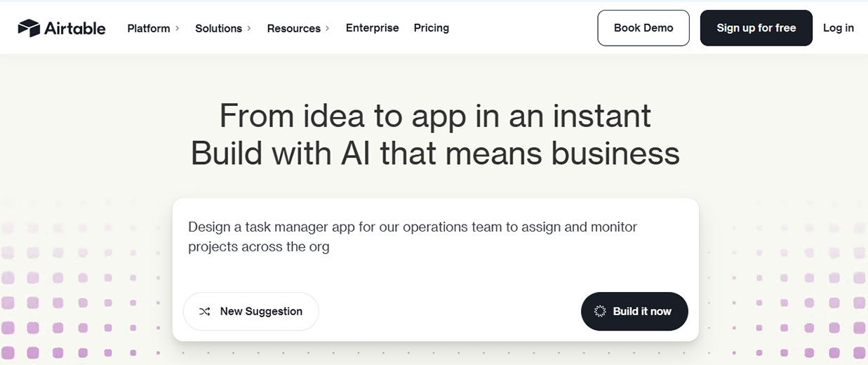868x365 pixels.
Task: Open the Pricing page
Action: [431, 28]
